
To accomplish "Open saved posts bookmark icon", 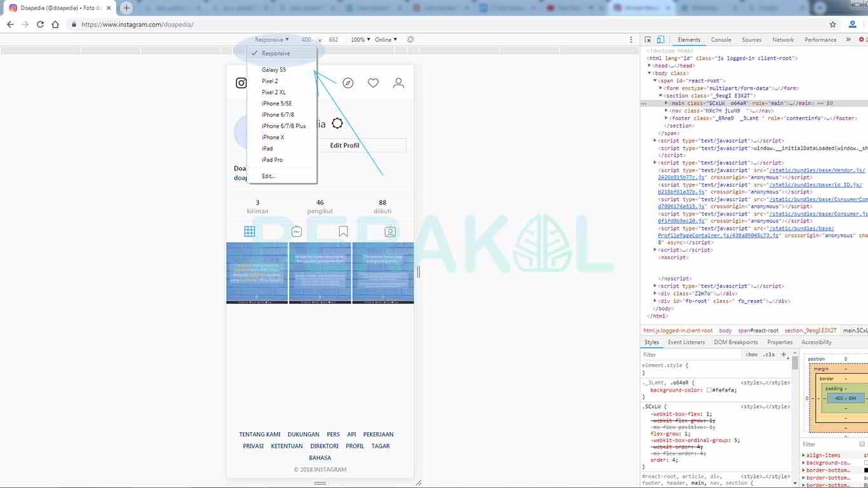I will [x=343, y=232].
